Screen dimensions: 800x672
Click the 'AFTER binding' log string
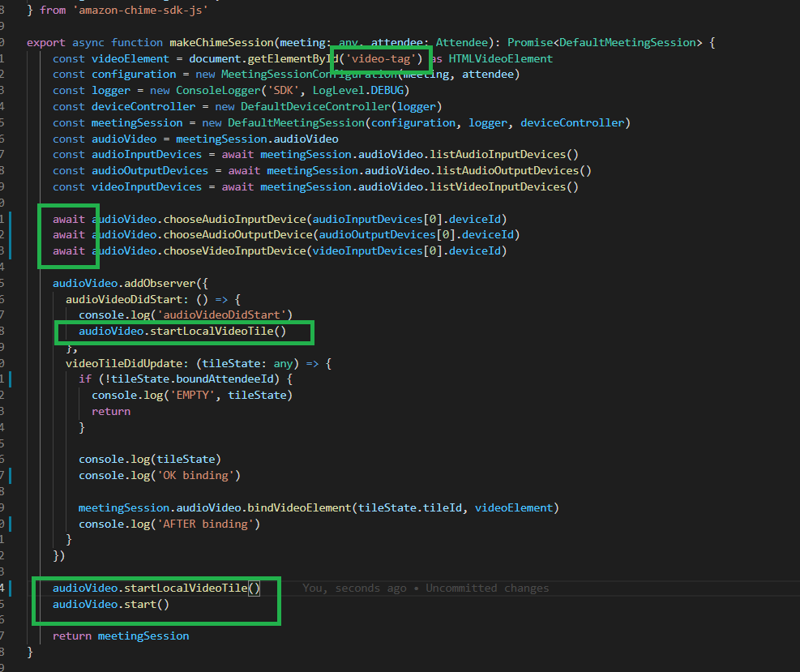(205, 524)
